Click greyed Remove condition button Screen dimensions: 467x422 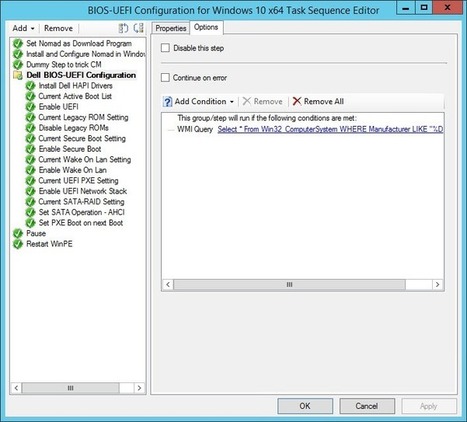[x=263, y=101]
